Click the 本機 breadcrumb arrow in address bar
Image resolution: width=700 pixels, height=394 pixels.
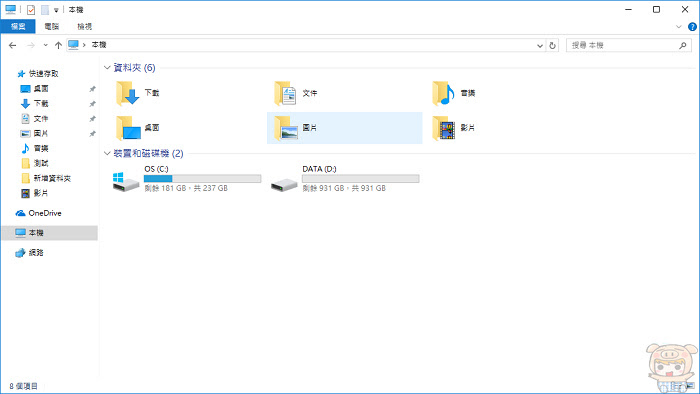84,45
